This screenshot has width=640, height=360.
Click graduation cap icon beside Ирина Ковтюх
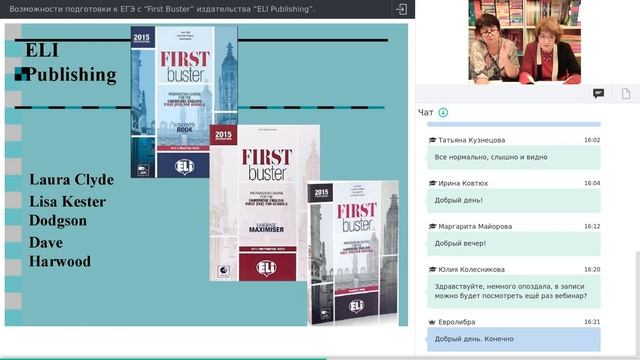[432, 183]
